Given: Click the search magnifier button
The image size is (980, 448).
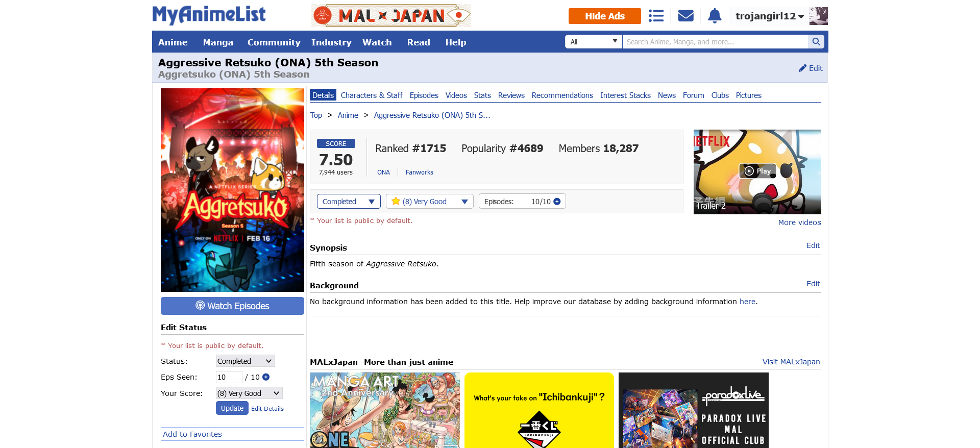Looking at the screenshot, I should tap(816, 42).
